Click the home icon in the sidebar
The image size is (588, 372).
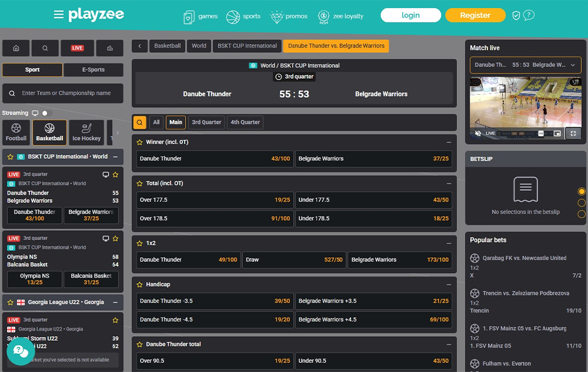point(16,48)
